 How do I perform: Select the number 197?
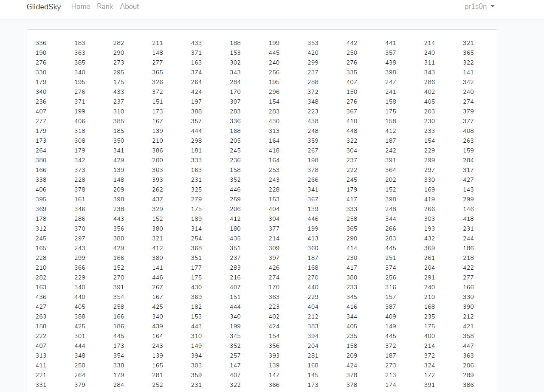coord(197,102)
